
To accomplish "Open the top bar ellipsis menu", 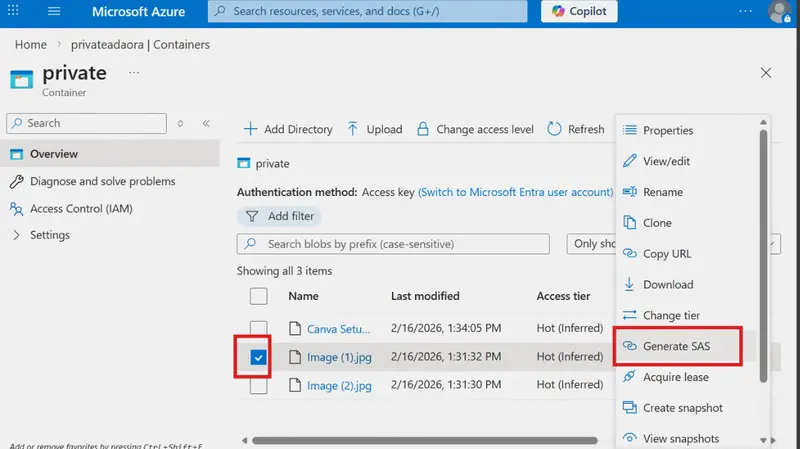I will tap(745, 11).
